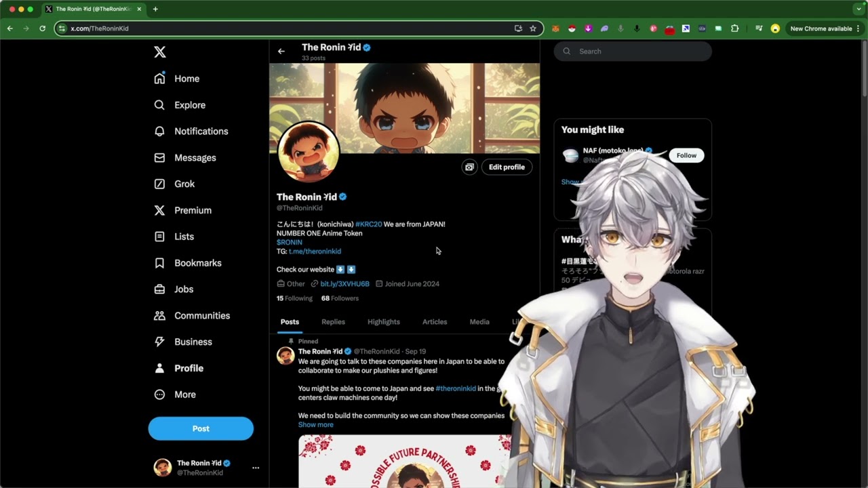Click the back arrow on the profile header
The height and width of the screenshot is (488, 868).
pyautogui.click(x=281, y=52)
